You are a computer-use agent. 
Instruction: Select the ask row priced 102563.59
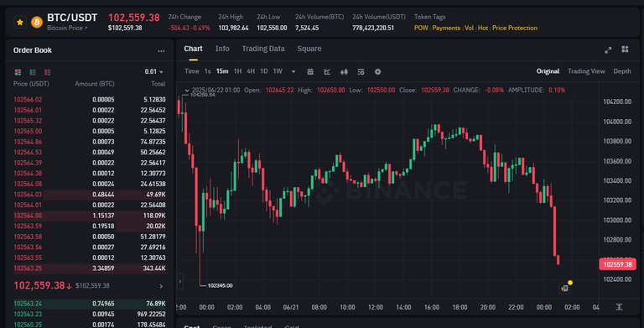[x=90, y=226]
